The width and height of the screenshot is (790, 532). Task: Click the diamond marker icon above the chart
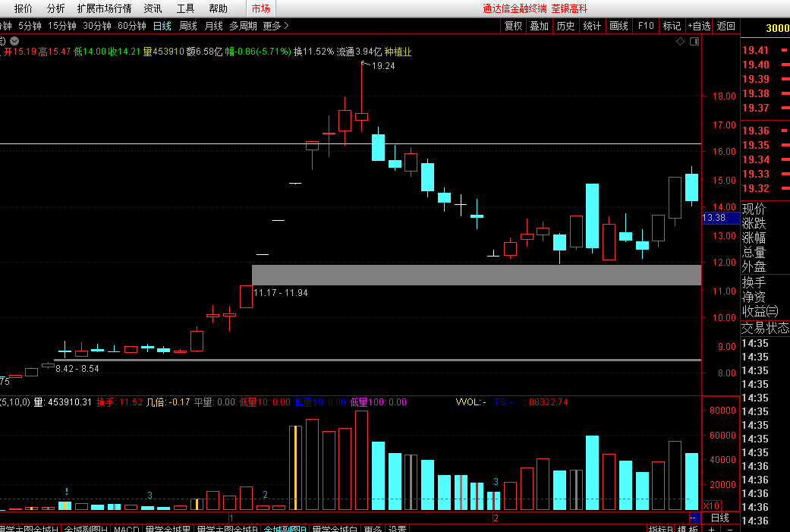point(680,41)
